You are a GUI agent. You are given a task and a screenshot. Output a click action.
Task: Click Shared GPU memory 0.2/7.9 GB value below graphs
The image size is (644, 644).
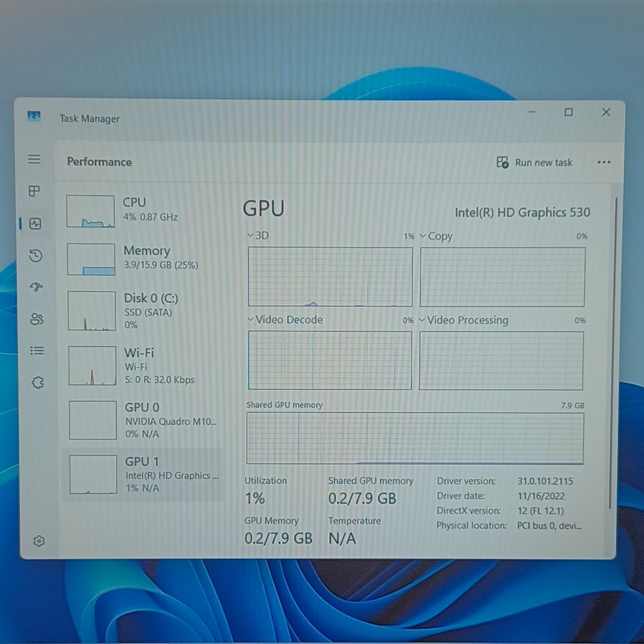(x=362, y=498)
